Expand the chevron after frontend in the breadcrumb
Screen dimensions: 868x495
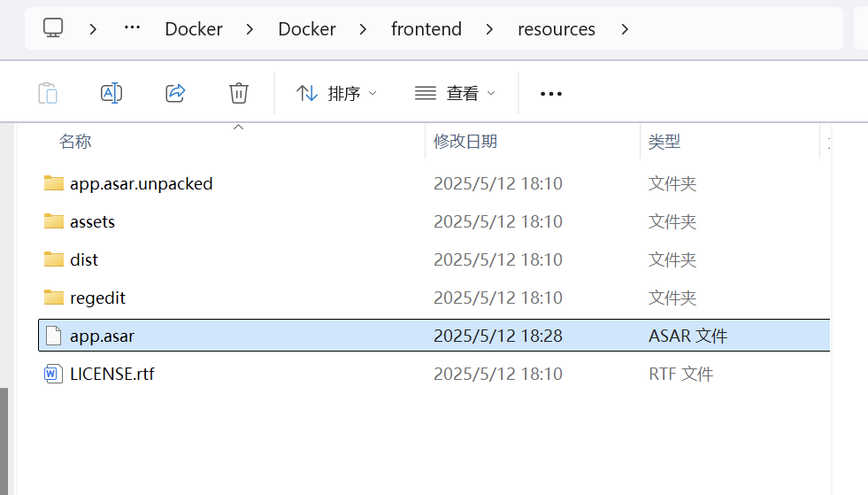489,29
